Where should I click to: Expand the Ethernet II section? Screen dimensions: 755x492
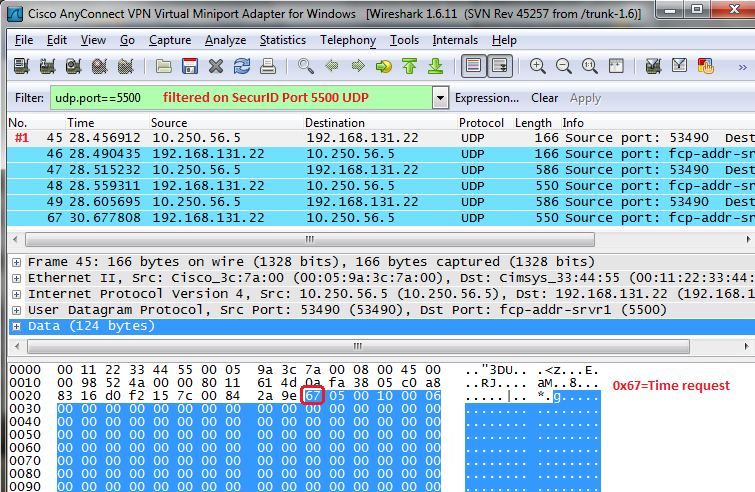(16, 277)
